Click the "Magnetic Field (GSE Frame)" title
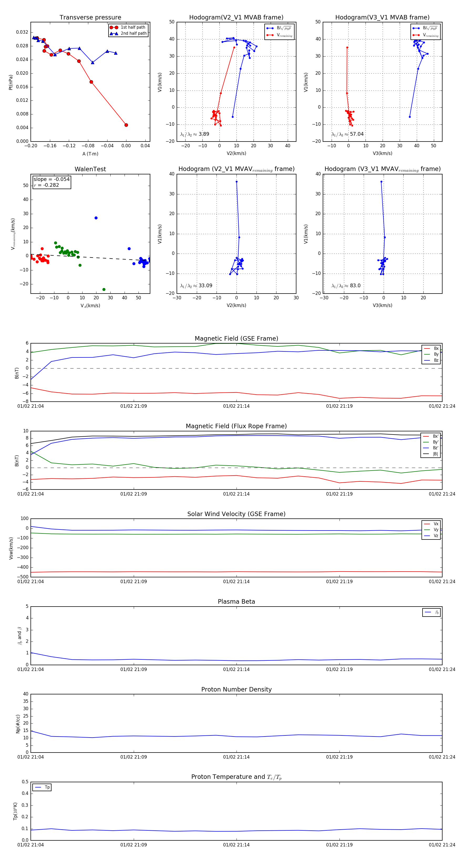This screenshot has width=473, height=868. [x=236, y=339]
